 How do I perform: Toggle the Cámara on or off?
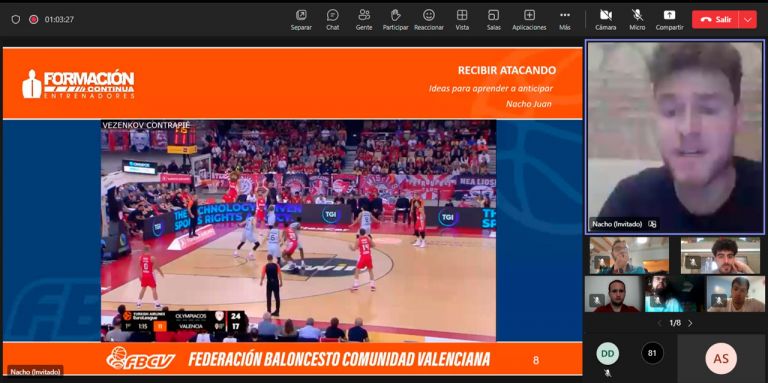[606, 20]
